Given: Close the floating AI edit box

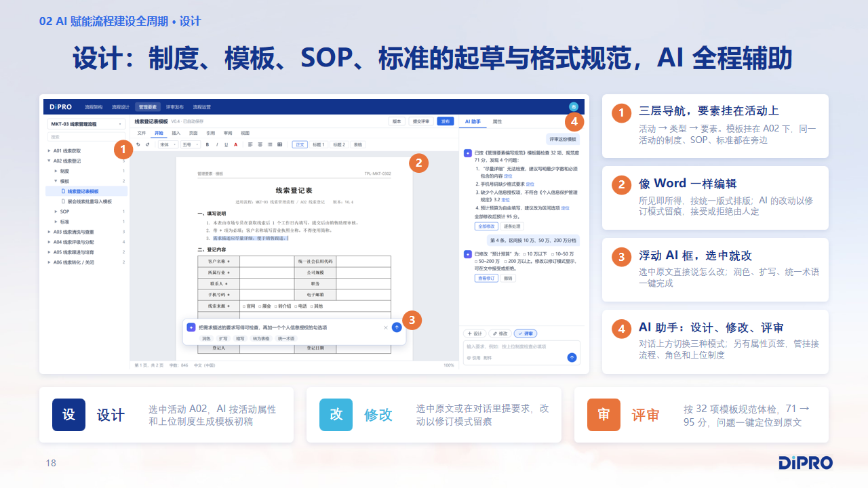Looking at the screenshot, I should click(x=386, y=327).
